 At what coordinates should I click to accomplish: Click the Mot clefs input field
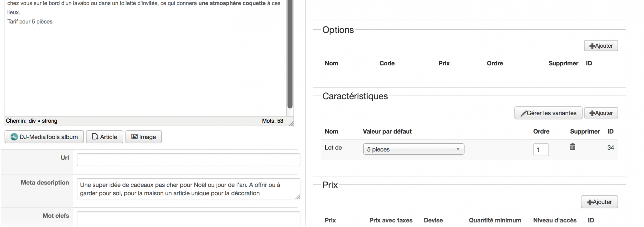pyautogui.click(x=188, y=219)
